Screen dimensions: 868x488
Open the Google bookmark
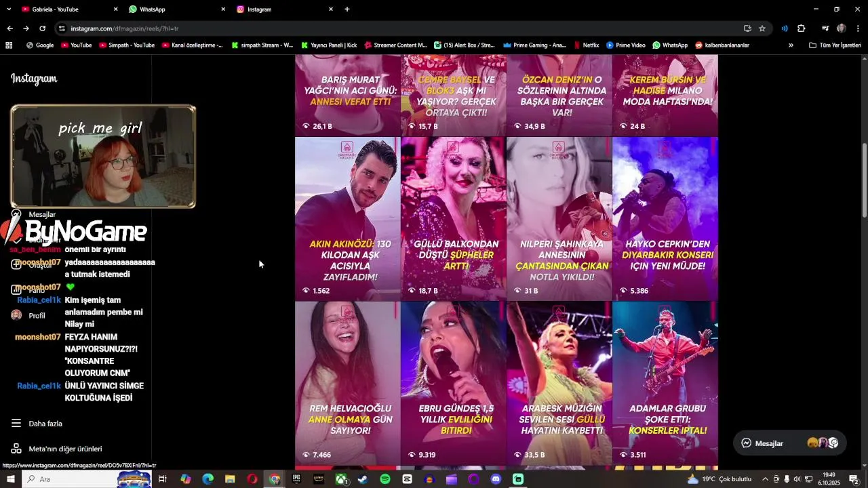40,45
